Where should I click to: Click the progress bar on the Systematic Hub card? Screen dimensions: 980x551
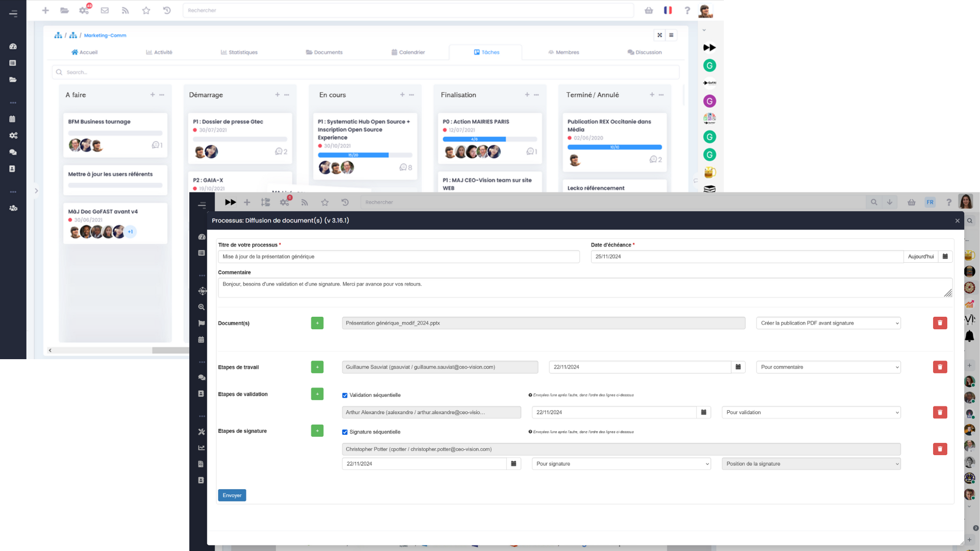click(x=365, y=155)
